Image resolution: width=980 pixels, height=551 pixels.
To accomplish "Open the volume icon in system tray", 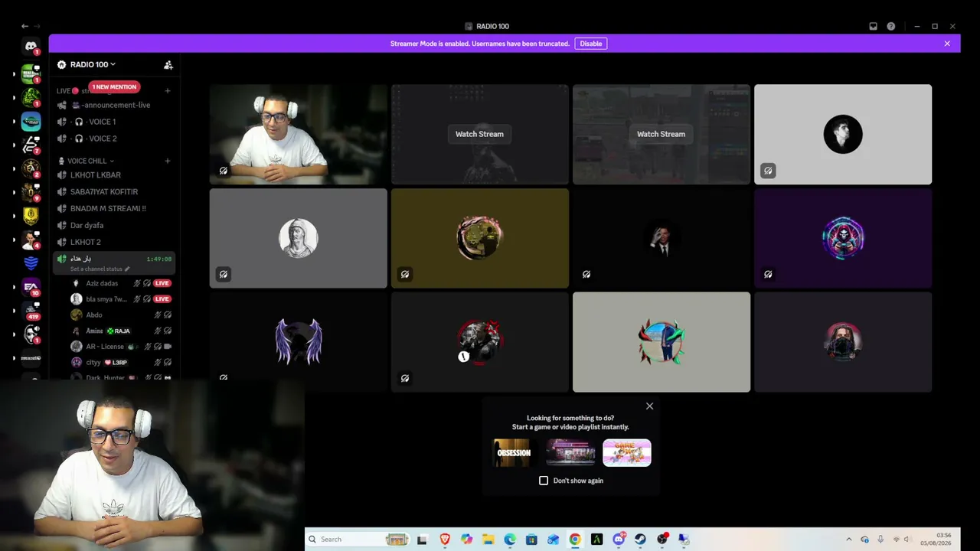I will [907, 540].
